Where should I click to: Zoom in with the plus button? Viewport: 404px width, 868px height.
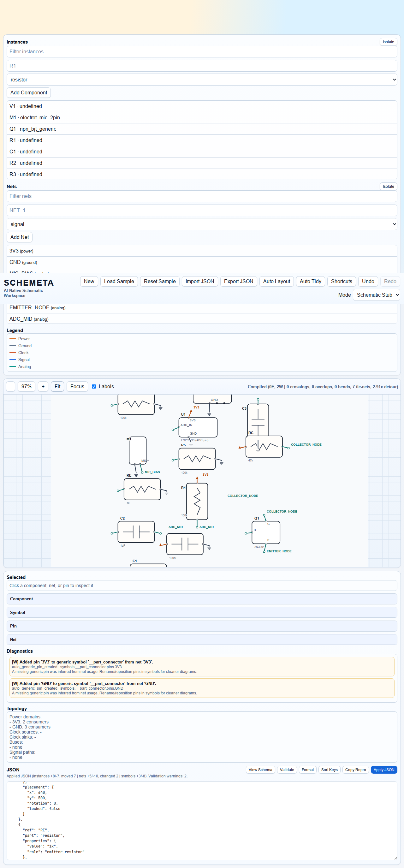pos(43,386)
